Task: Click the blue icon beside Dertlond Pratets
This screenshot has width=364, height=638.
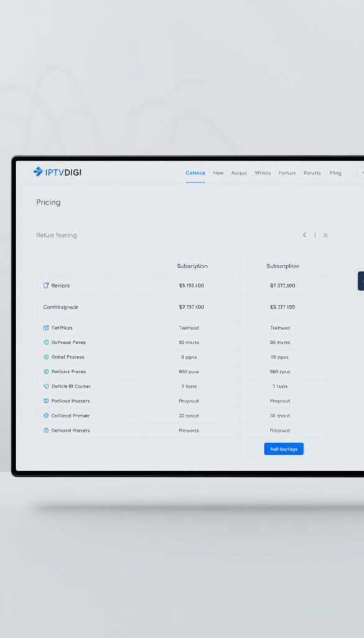Action: [46, 430]
